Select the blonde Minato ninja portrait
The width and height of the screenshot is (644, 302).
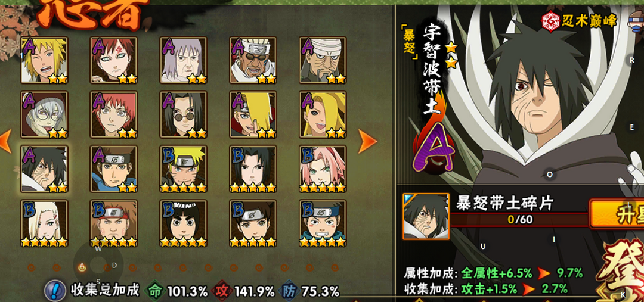[x=44, y=60]
